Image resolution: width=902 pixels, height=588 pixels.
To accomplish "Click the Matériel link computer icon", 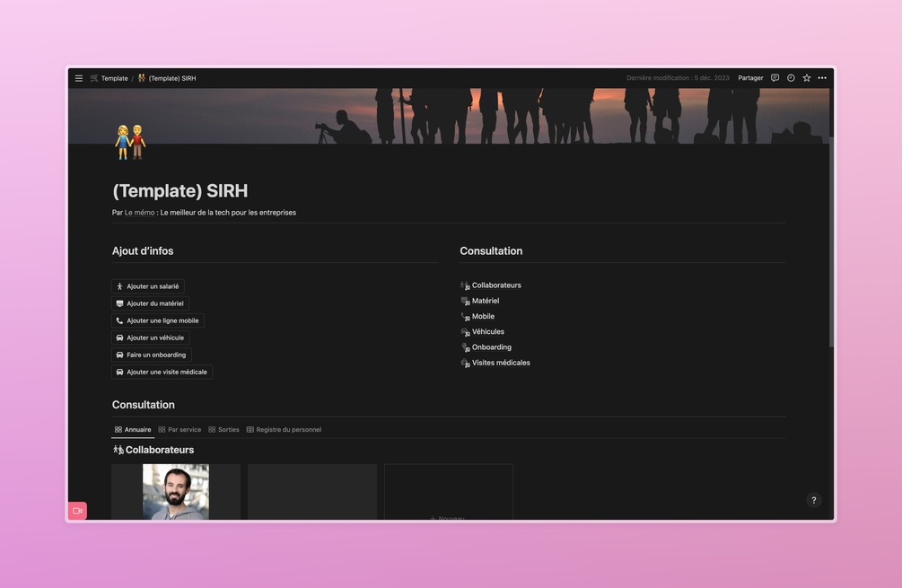I will [465, 301].
